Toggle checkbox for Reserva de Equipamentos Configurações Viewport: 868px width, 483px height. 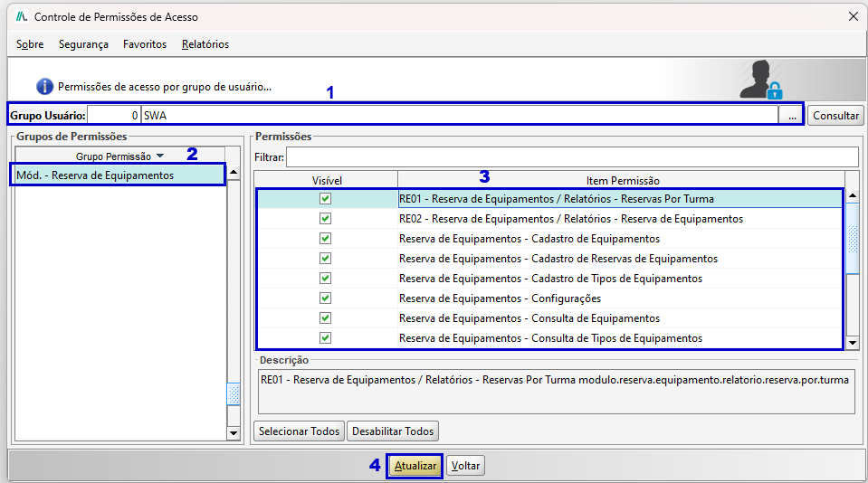click(326, 298)
